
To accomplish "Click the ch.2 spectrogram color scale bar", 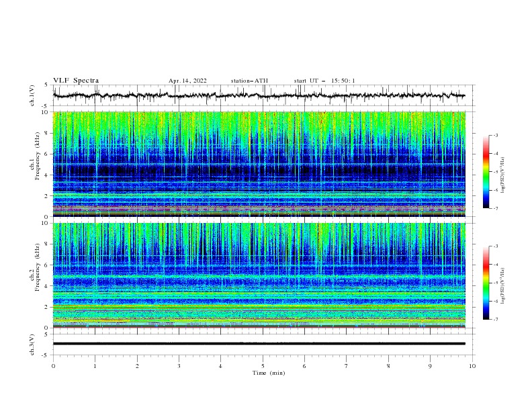I will [486, 283].
